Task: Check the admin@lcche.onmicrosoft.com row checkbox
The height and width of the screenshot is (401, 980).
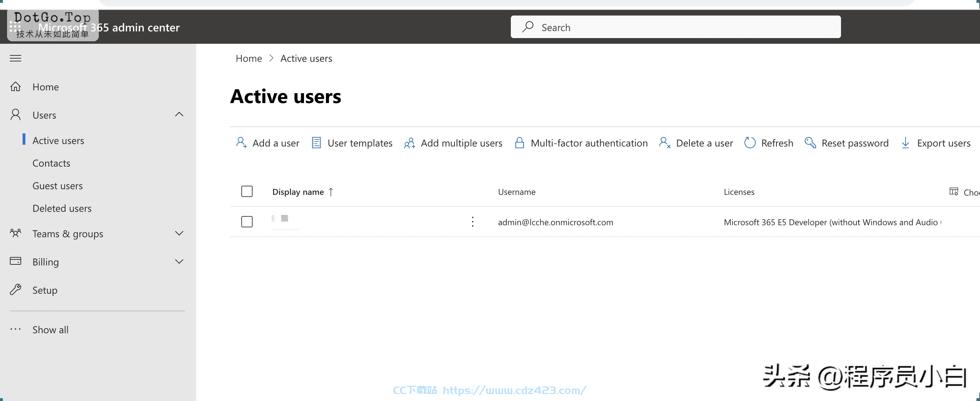Action: 247,222
